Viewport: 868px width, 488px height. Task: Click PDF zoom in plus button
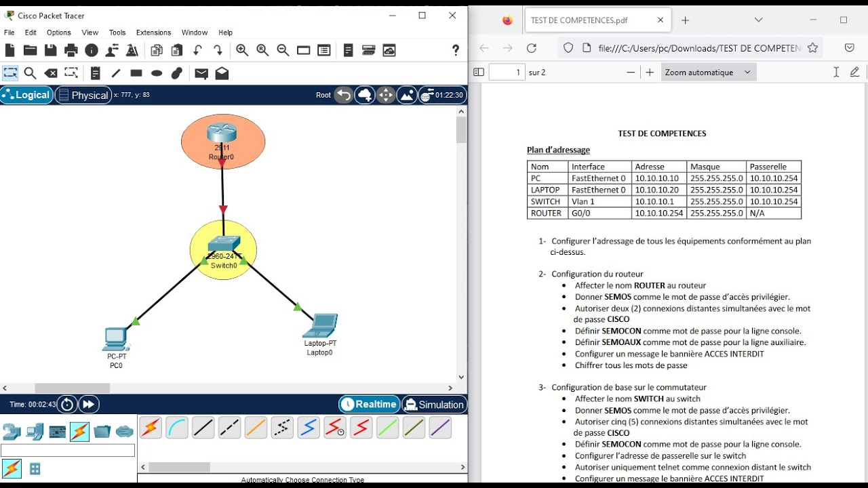pyautogui.click(x=650, y=72)
